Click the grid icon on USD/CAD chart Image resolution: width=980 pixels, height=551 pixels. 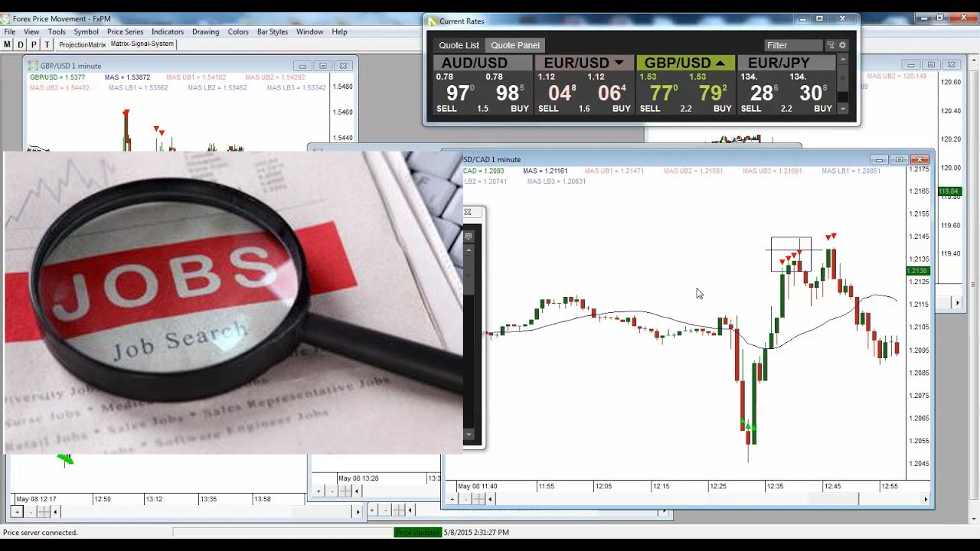479,499
